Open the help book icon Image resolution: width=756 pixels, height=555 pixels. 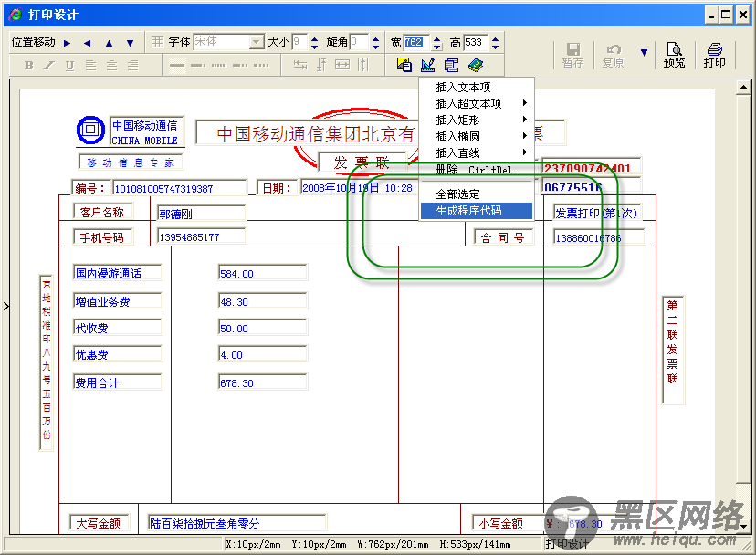click(x=476, y=65)
